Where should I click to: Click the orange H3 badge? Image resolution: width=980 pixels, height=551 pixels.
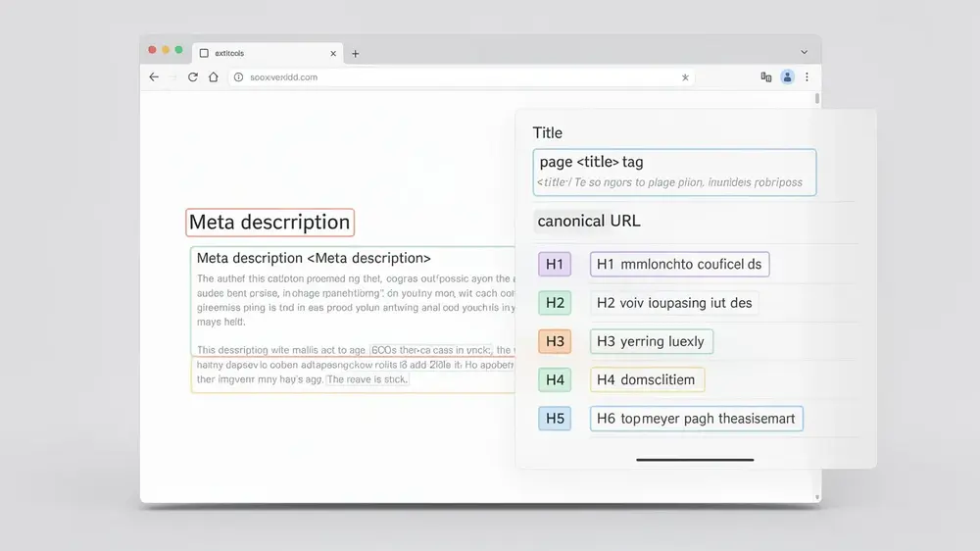tap(555, 341)
